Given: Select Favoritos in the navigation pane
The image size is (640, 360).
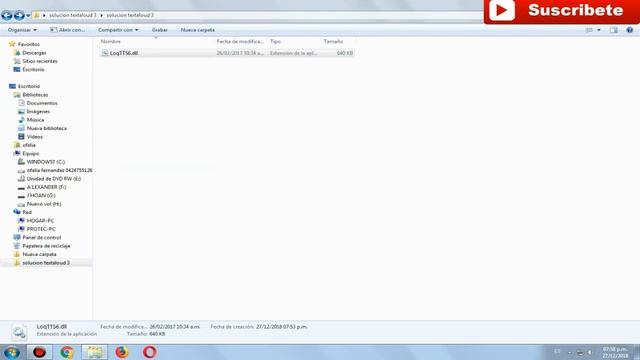Looking at the screenshot, I should tap(29, 44).
